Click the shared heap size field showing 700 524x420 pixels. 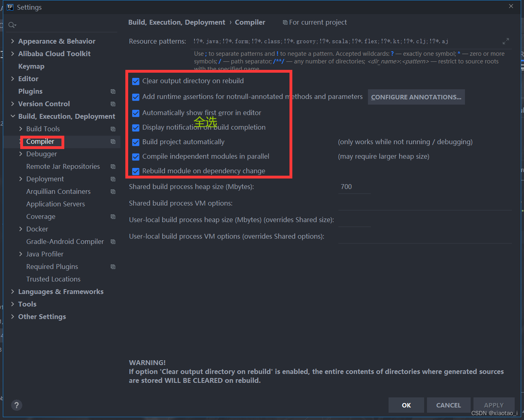point(354,187)
